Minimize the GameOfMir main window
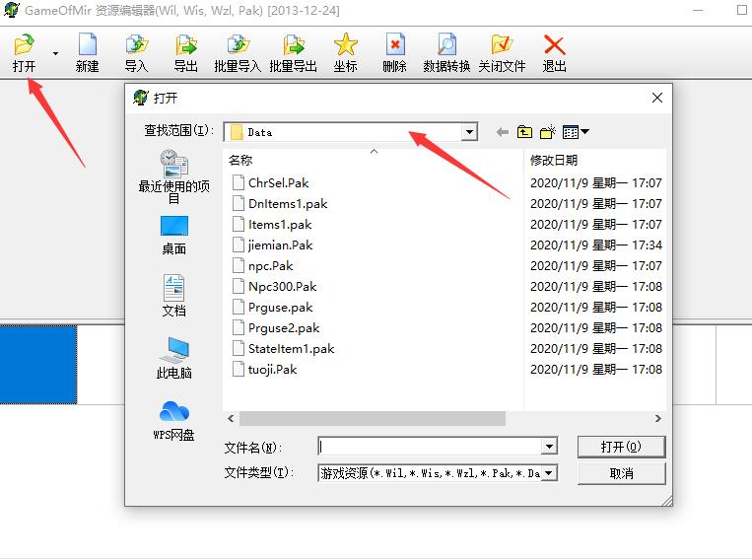This screenshot has width=752, height=560. (x=698, y=10)
